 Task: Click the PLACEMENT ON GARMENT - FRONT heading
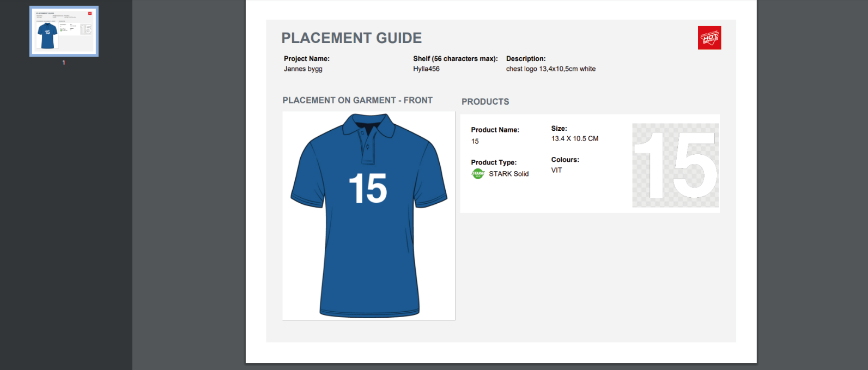357,100
